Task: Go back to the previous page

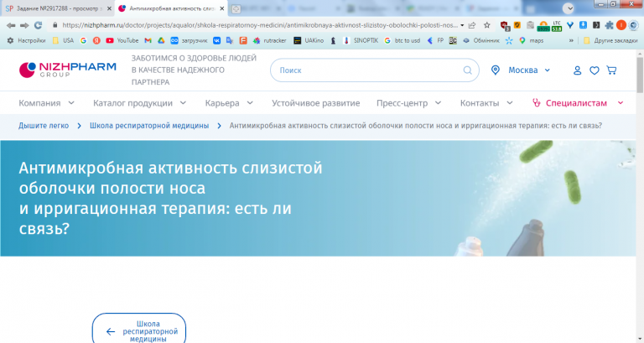Action: pyautogui.click(x=11, y=25)
